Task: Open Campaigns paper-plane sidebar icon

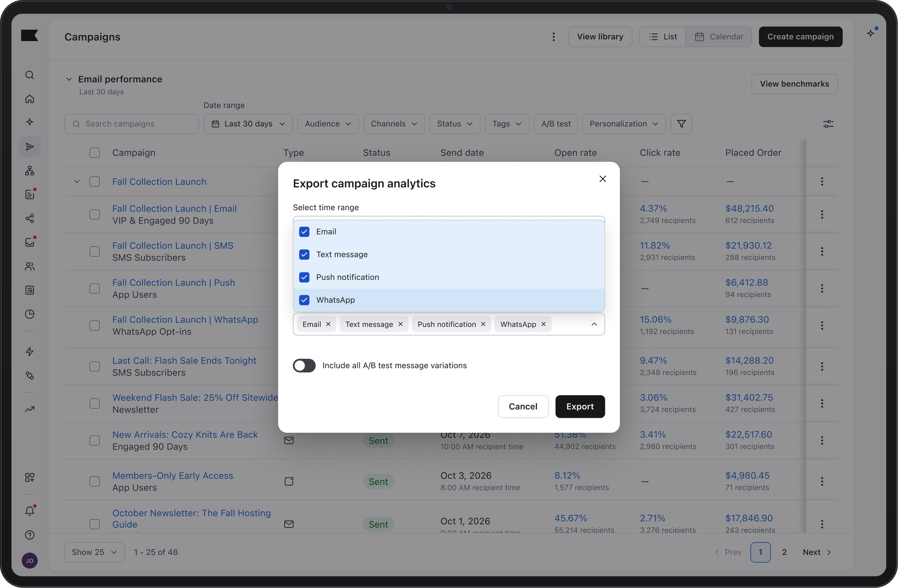Action: pos(30,147)
